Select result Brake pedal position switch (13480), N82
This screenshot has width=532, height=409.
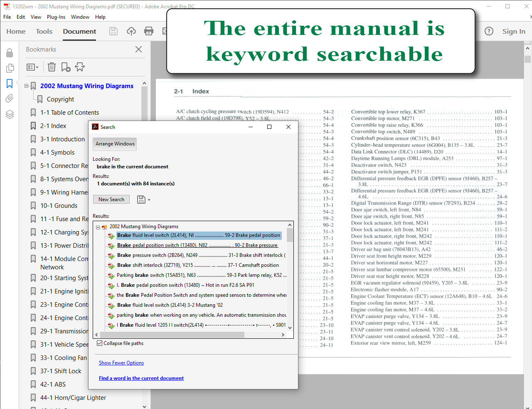[197, 245]
